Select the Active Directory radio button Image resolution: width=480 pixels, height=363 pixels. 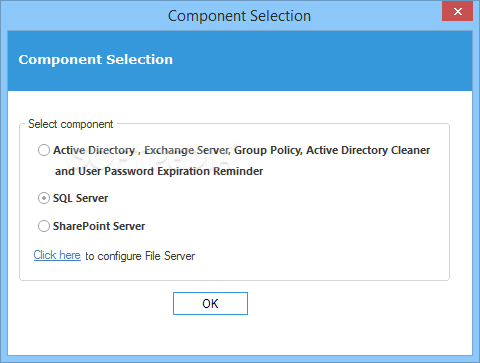[x=44, y=150]
